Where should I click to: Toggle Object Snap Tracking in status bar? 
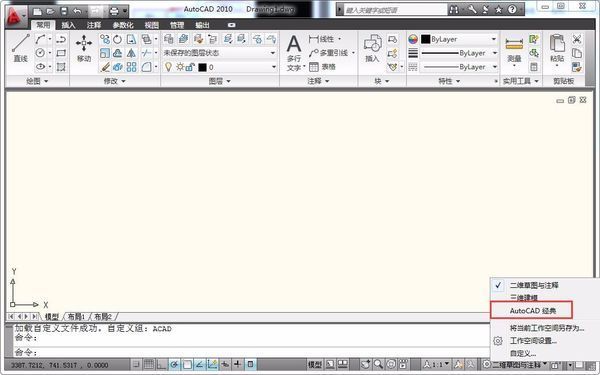click(200, 364)
